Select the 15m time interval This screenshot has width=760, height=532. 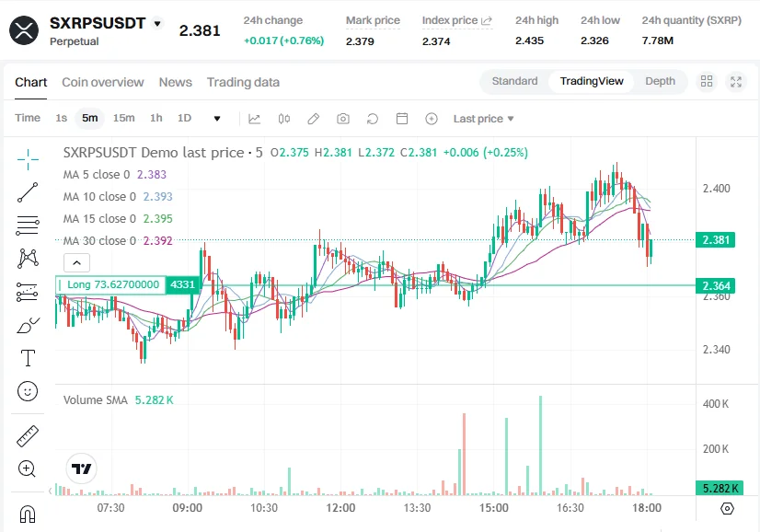click(123, 118)
